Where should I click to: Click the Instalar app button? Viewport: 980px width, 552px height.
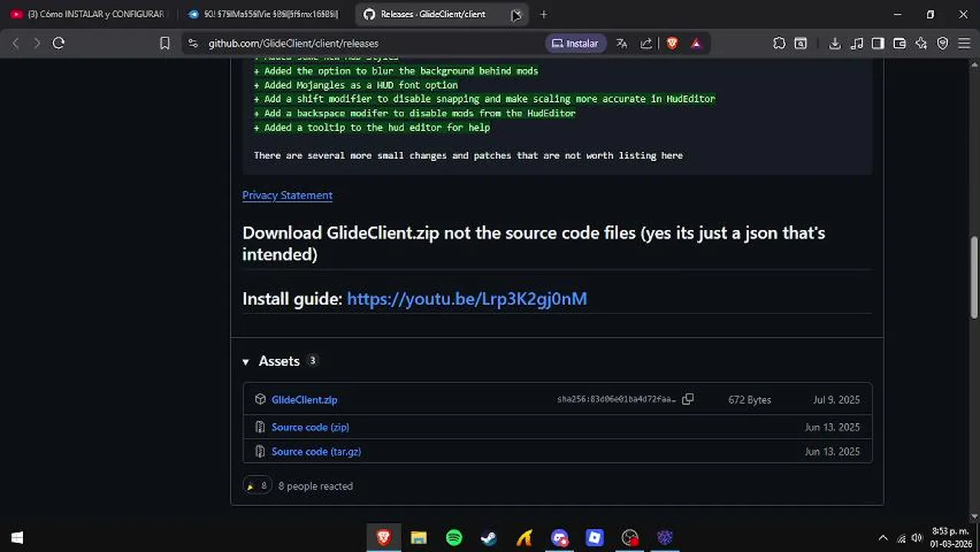575,44
